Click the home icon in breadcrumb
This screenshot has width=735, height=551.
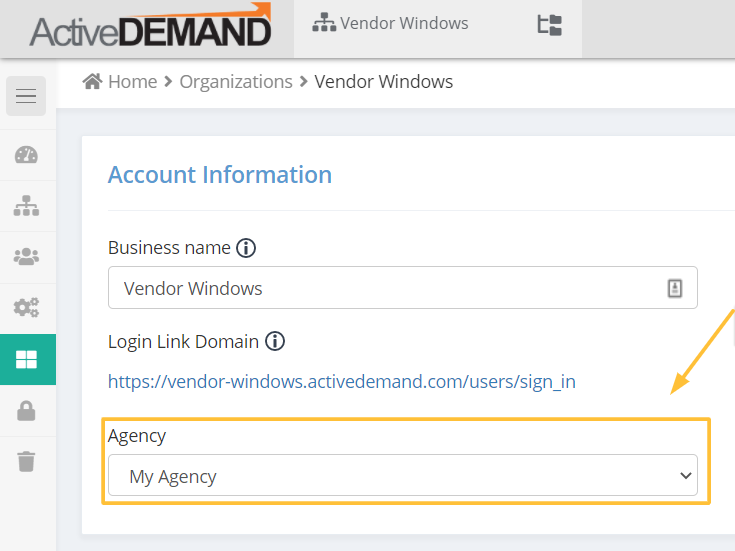(92, 81)
